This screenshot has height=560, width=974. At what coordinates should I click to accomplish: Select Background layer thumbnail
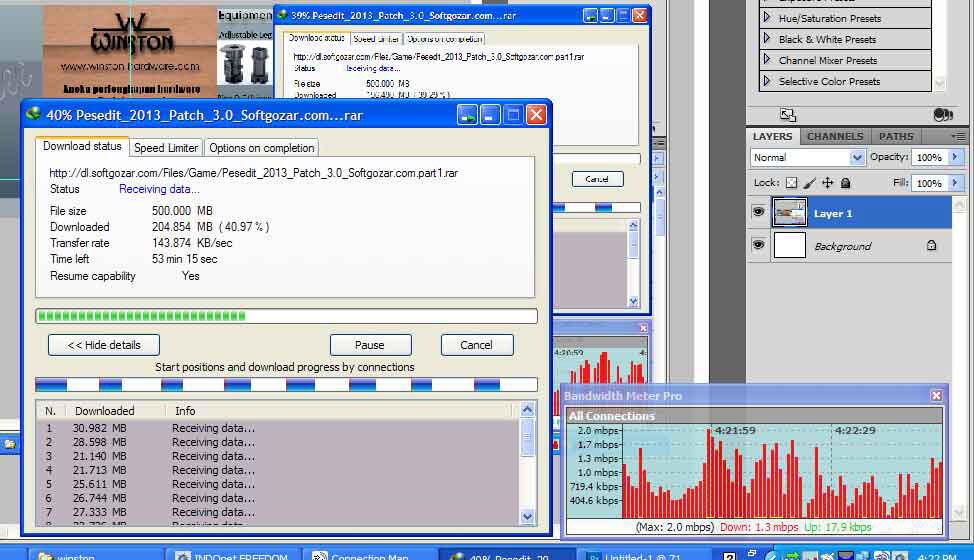[x=790, y=245]
